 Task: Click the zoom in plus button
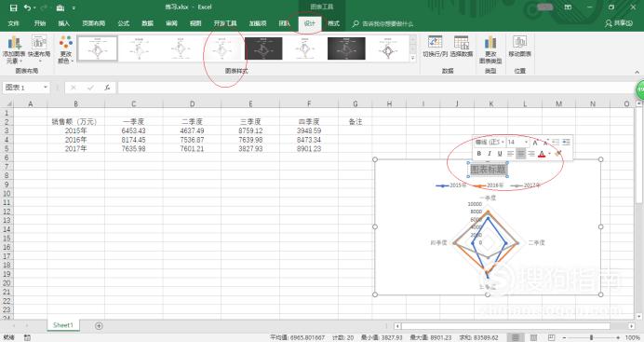pos(618,337)
